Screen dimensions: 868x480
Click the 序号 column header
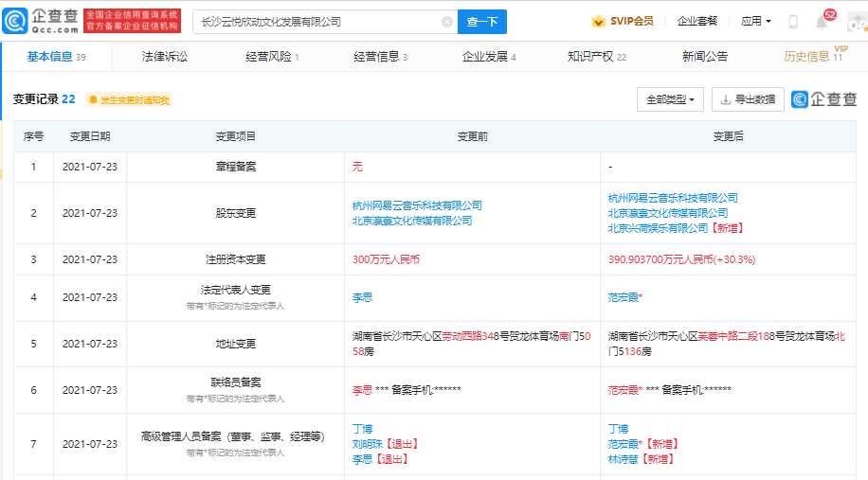point(33,136)
